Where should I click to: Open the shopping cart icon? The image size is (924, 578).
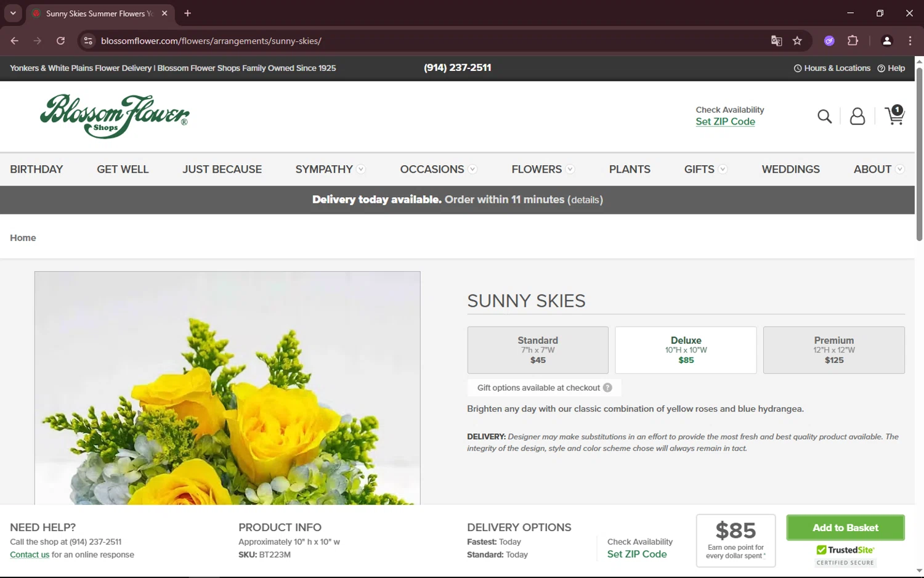(x=894, y=115)
